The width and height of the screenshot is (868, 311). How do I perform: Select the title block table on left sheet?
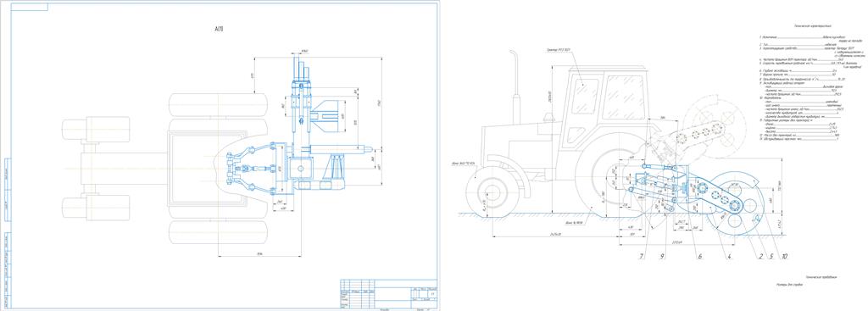pos(389,293)
